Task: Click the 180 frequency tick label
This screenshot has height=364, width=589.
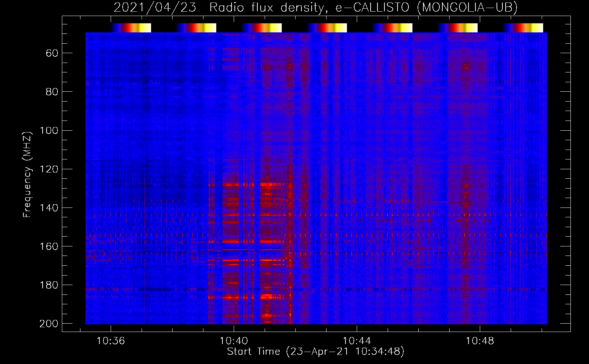Action: click(49, 285)
